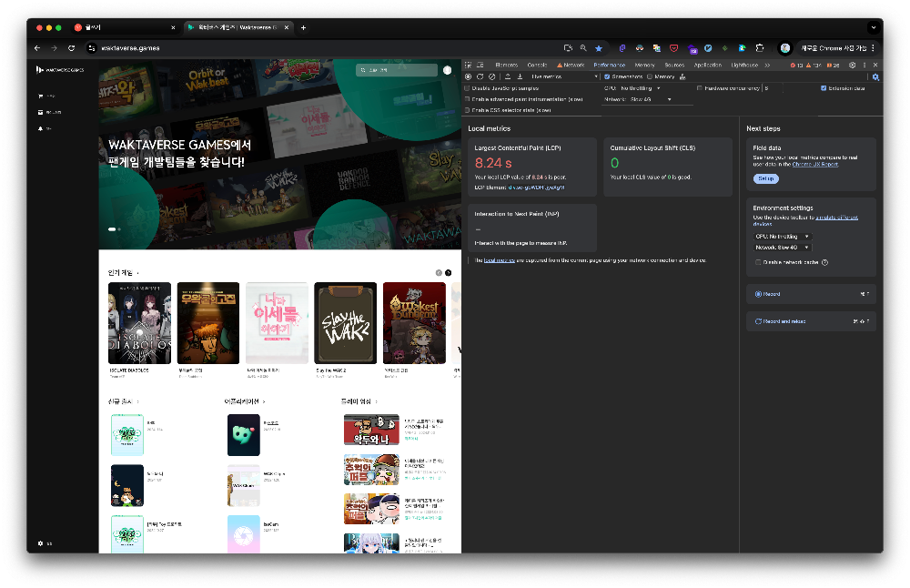The height and width of the screenshot is (588, 910).
Task: Click the local metrics link below the cards
Action: (499, 260)
